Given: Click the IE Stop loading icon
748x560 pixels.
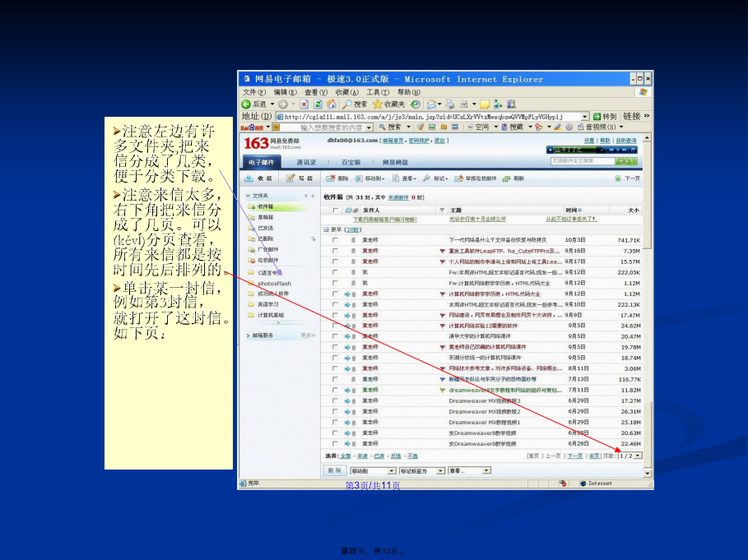Looking at the screenshot, I should click(x=304, y=104).
